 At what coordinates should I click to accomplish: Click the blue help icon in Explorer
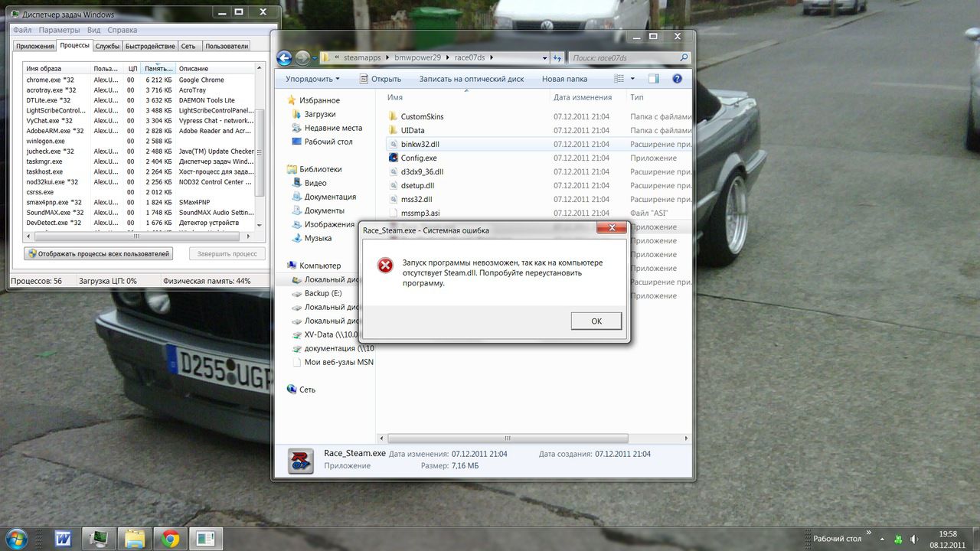(x=677, y=79)
